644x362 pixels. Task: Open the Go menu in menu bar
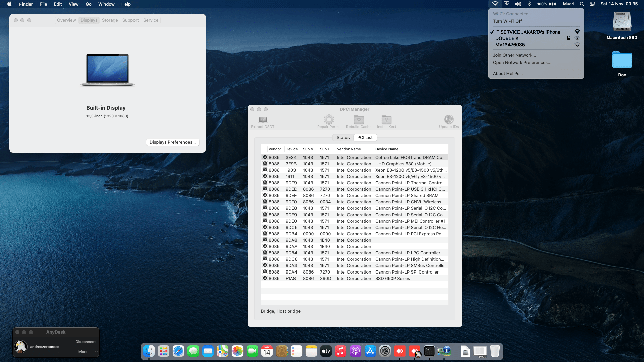[88, 4]
